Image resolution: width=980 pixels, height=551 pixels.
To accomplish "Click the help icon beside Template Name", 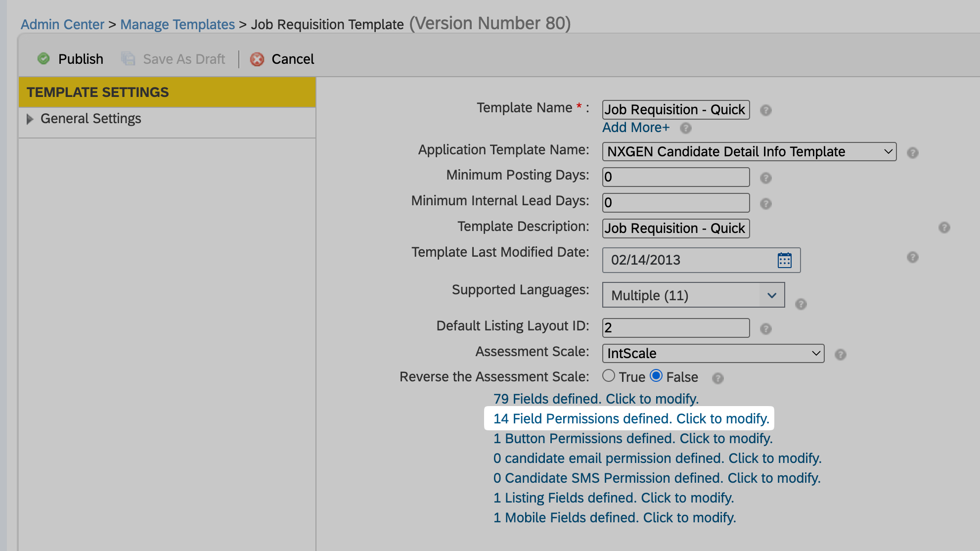I will [765, 110].
